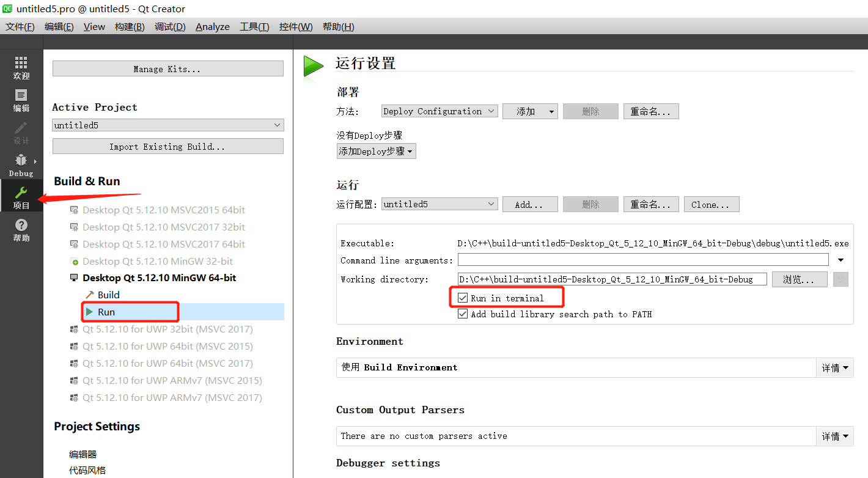
Task: Click the Clone button in 运行配置 row
Action: coord(711,204)
